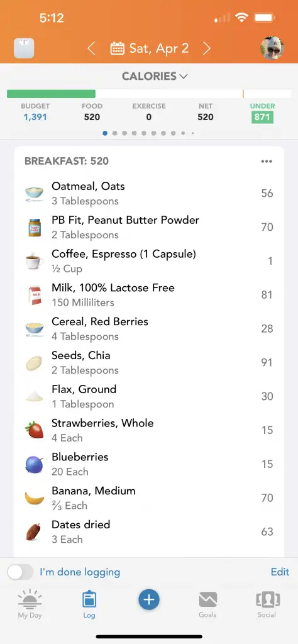The height and width of the screenshot is (644, 298).
Task: Switch to the Goals tab
Action: point(207,604)
